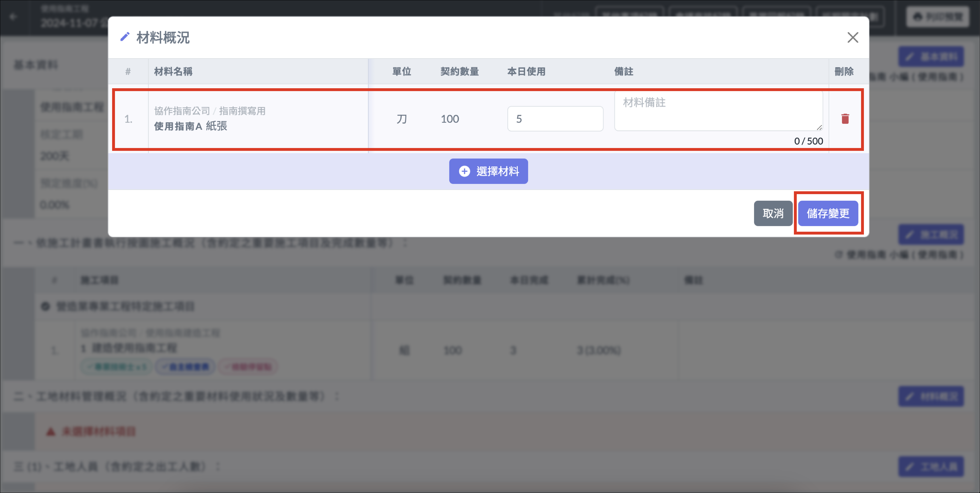Close the 材料概況 dialog
Screen dimensions: 980x493
coord(853,37)
